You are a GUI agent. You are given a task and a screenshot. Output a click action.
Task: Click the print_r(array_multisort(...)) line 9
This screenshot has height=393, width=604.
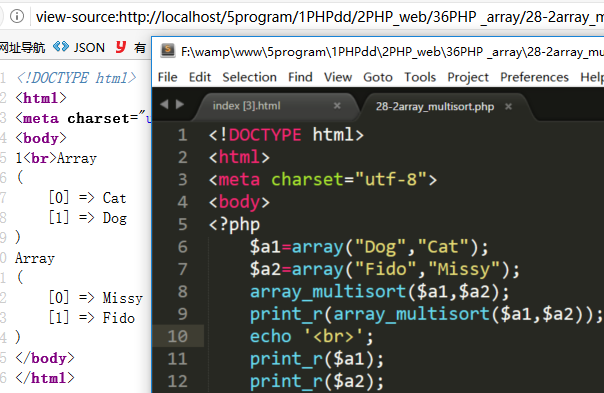[x=426, y=314]
